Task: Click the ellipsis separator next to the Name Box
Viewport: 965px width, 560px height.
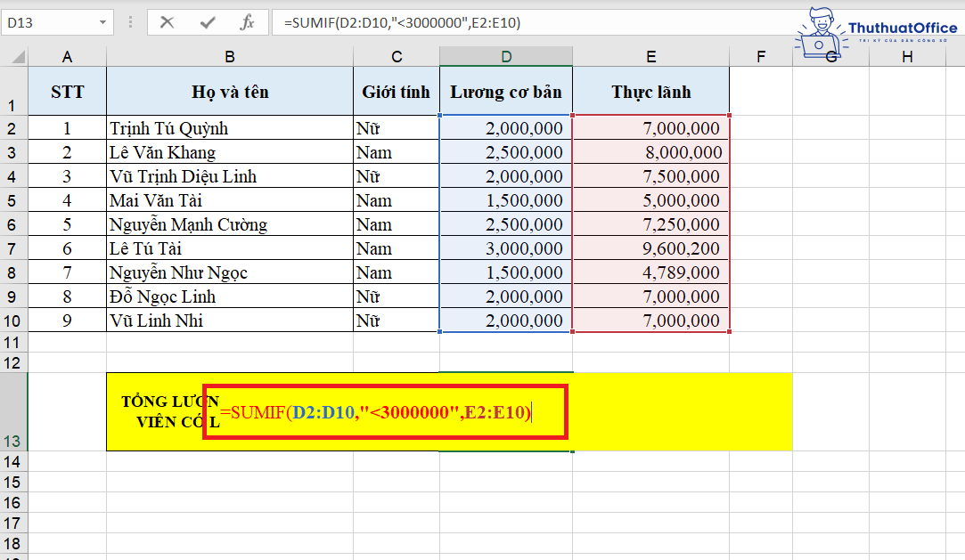Action: coord(129,22)
